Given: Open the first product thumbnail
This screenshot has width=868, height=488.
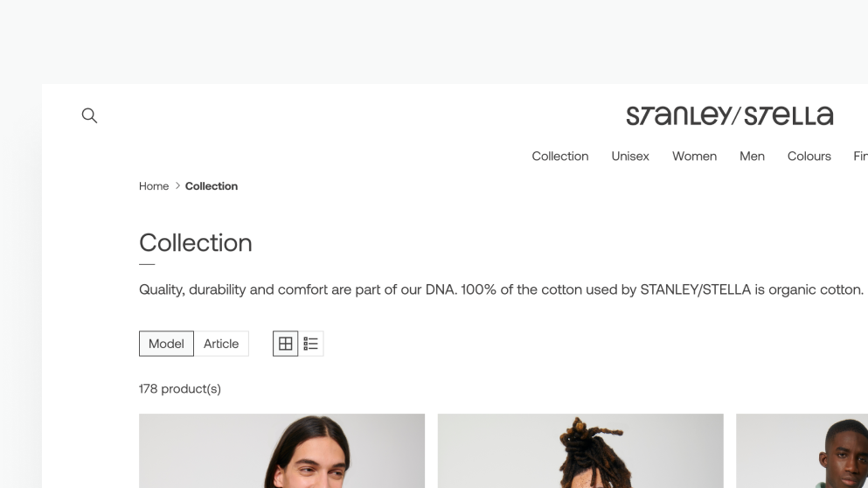Looking at the screenshot, I should tap(281, 450).
